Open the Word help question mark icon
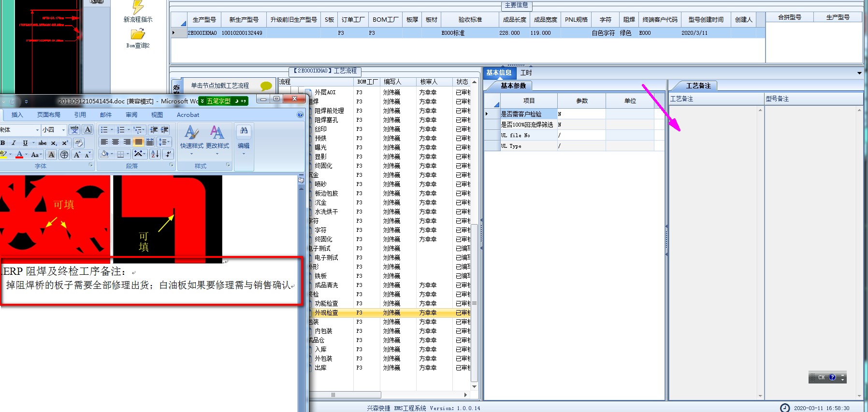 tap(300, 114)
